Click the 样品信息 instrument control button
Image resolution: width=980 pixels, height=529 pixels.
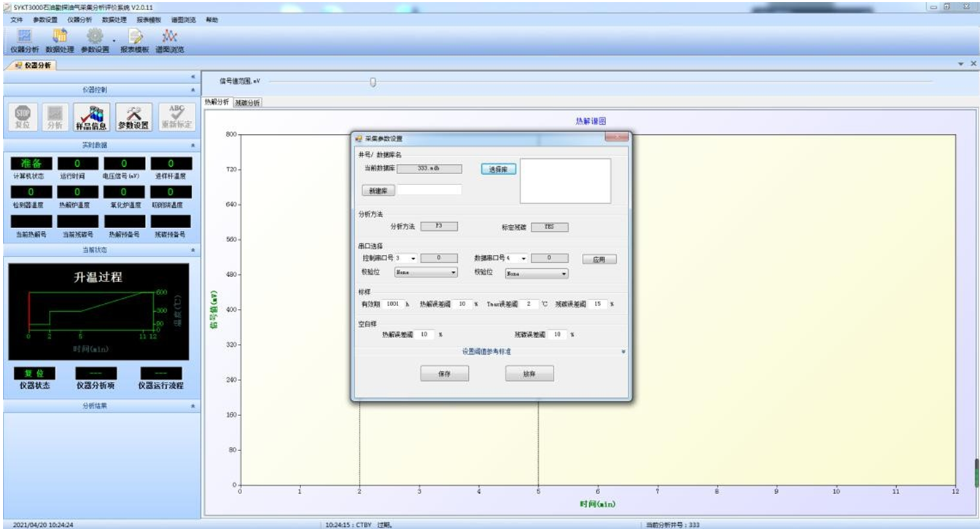click(x=92, y=116)
